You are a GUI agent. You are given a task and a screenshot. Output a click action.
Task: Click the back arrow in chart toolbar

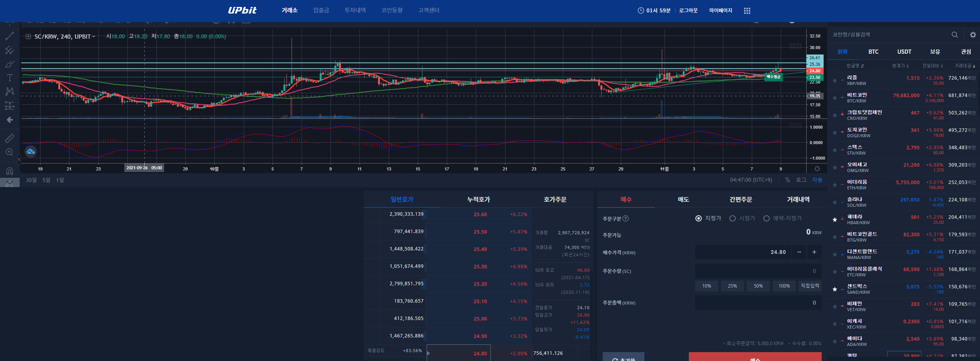coord(10,120)
